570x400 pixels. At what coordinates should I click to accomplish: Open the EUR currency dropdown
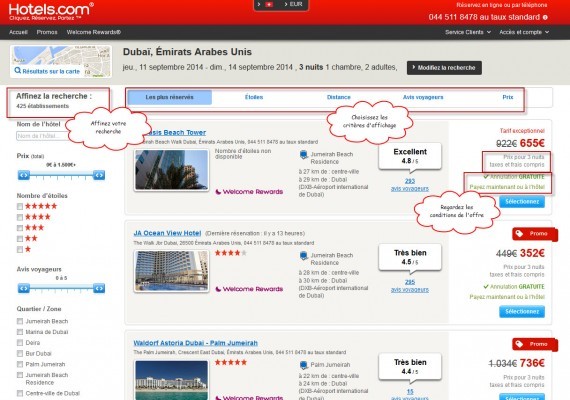293,4
